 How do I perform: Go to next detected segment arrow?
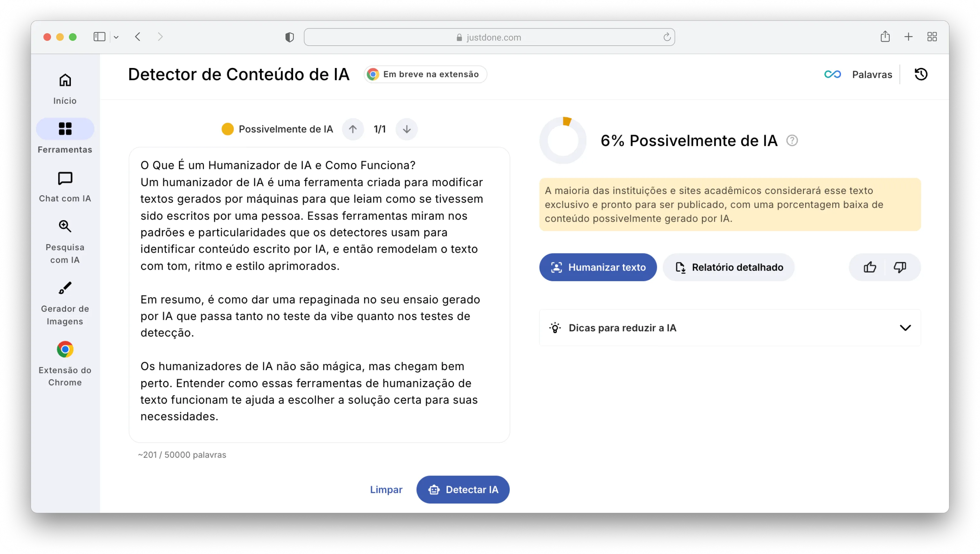(406, 129)
